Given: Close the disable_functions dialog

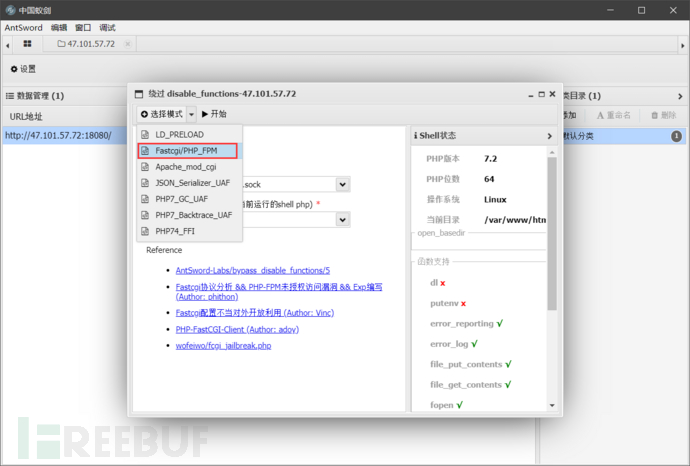Looking at the screenshot, I should [552, 94].
